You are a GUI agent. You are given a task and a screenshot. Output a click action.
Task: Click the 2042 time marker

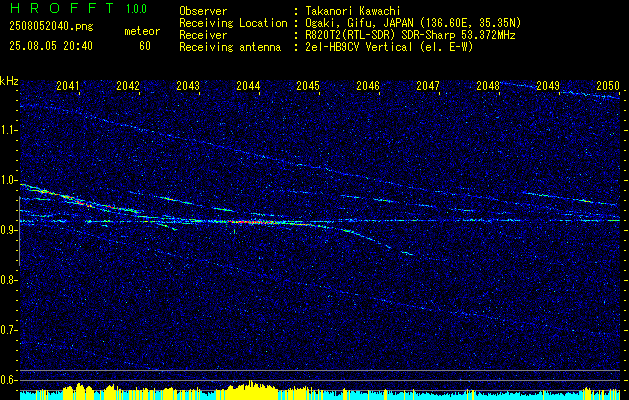pyautogui.click(x=128, y=85)
